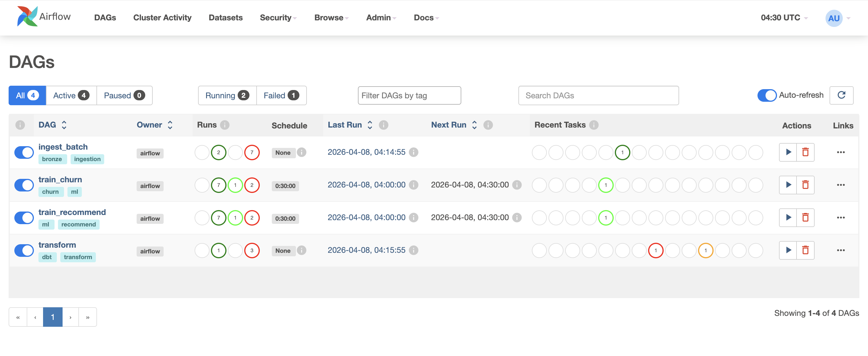Image resolution: width=868 pixels, height=356 pixels.
Task: Click the refresh icon next to Auto-refresh
Action: 841,95
